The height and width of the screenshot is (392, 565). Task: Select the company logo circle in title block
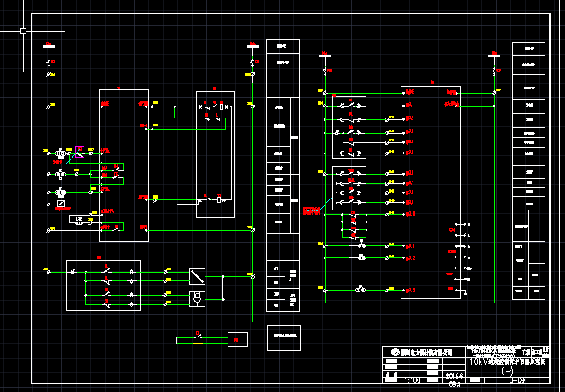click(x=394, y=353)
